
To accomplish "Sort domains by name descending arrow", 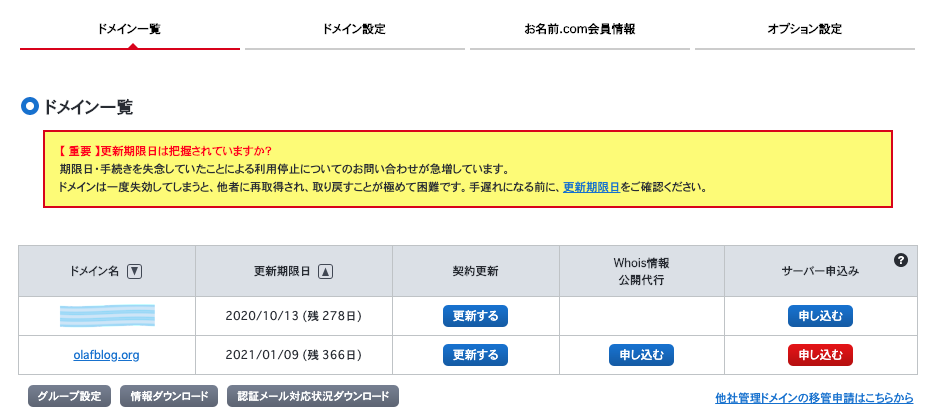I will tap(135, 271).
